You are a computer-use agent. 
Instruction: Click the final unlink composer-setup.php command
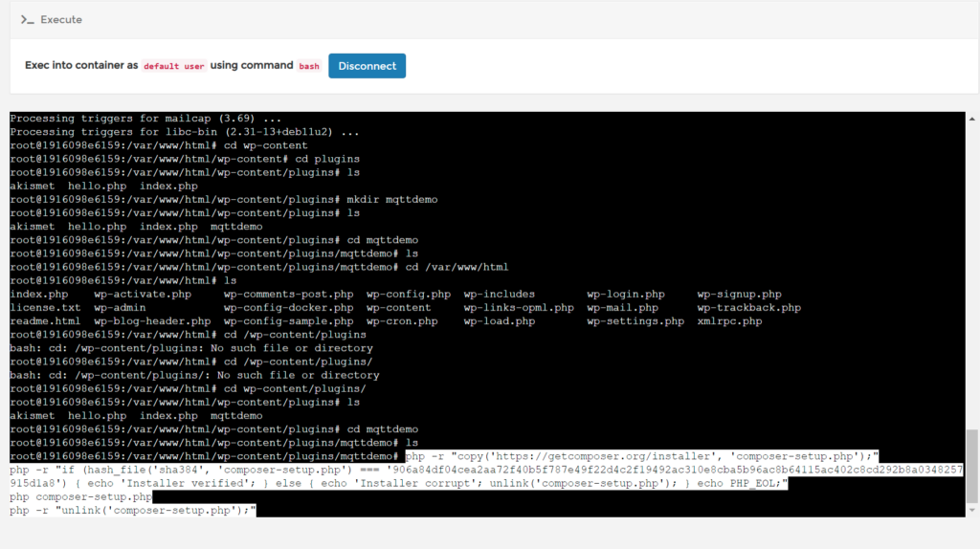133,511
